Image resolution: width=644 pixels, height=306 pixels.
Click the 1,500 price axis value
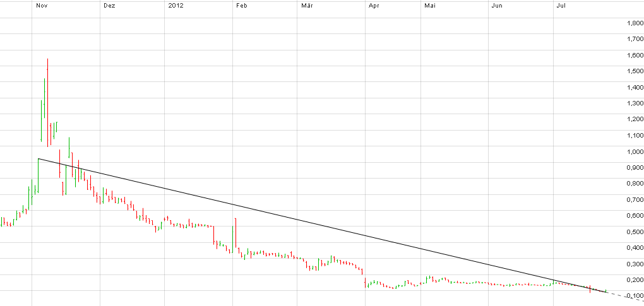(x=635, y=71)
